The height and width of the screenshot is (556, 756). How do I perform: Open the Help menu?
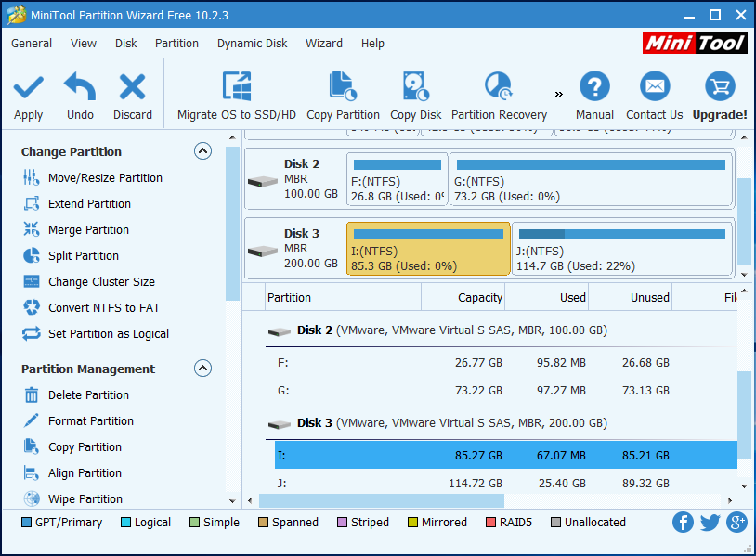(x=372, y=44)
